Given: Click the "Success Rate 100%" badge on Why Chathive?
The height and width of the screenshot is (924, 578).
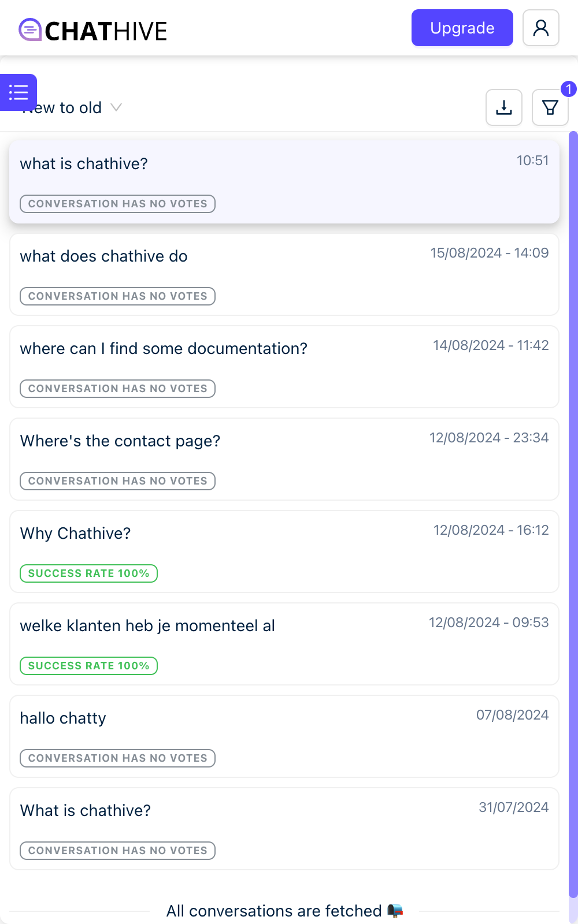Looking at the screenshot, I should pos(88,573).
